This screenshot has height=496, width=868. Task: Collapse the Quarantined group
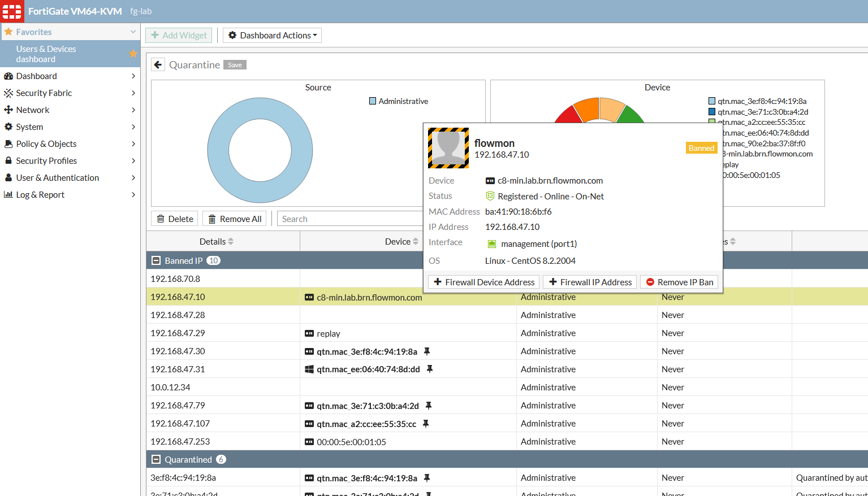[x=156, y=460]
